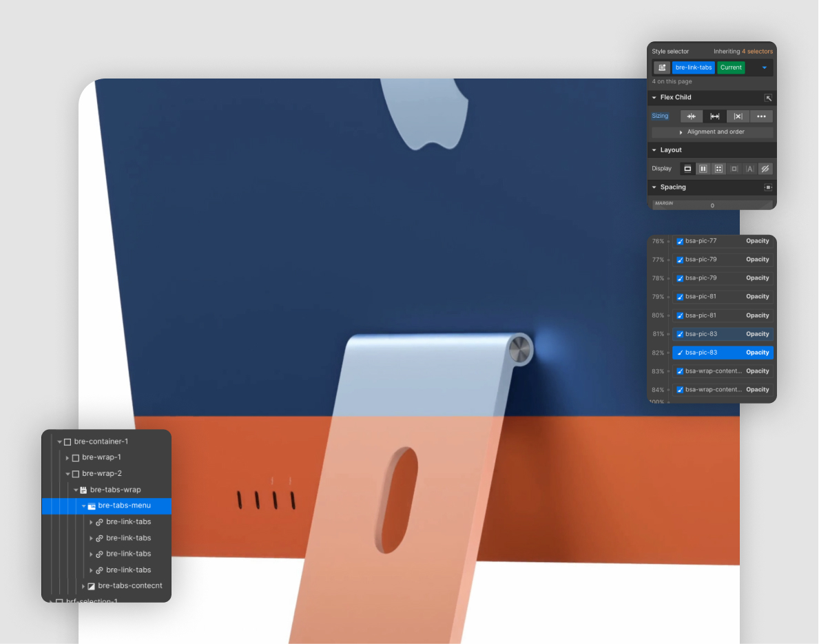Collapse the bre-tabs-menu tree node
Viewport: 819px width, 644px height.
(x=83, y=506)
